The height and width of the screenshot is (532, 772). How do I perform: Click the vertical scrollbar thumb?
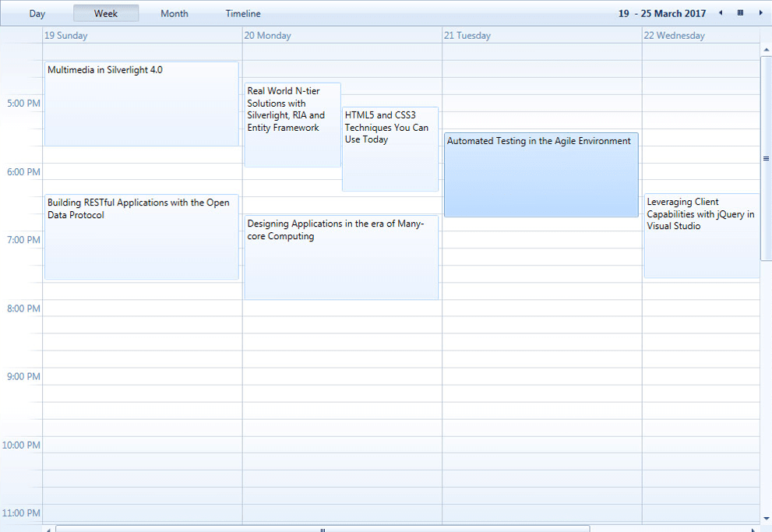click(x=766, y=158)
